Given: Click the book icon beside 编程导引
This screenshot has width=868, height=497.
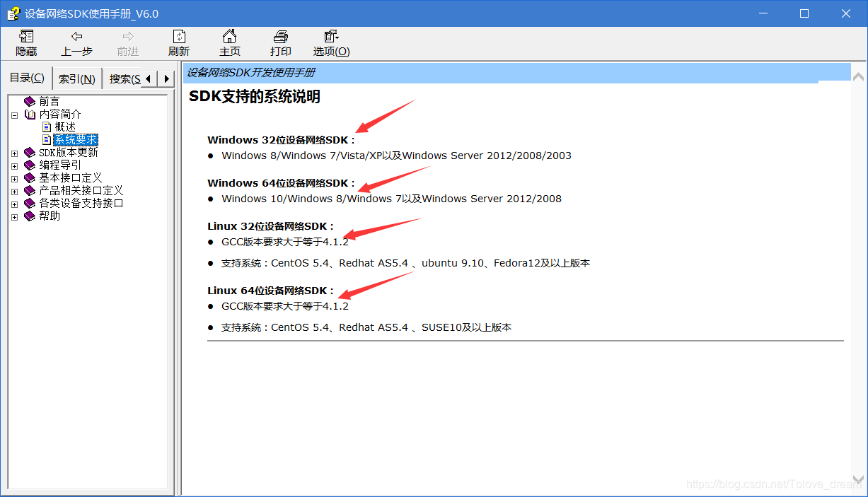Looking at the screenshot, I should 30,165.
